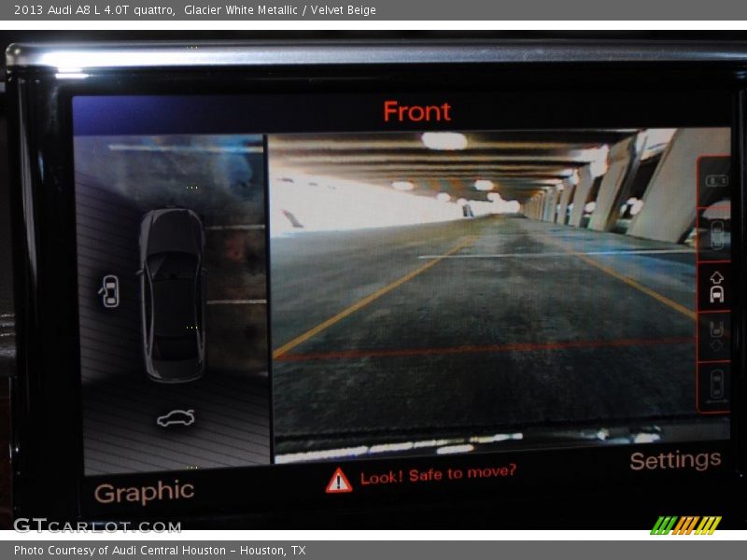Click the GTCarLot.com watermark
Viewport: 747px width, 560px height.
click(97, 525)
